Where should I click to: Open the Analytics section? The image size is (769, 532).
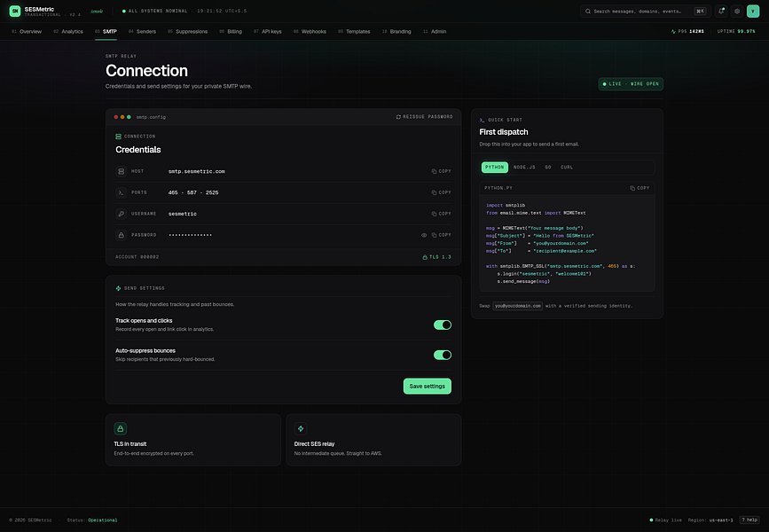pos(68,31)
